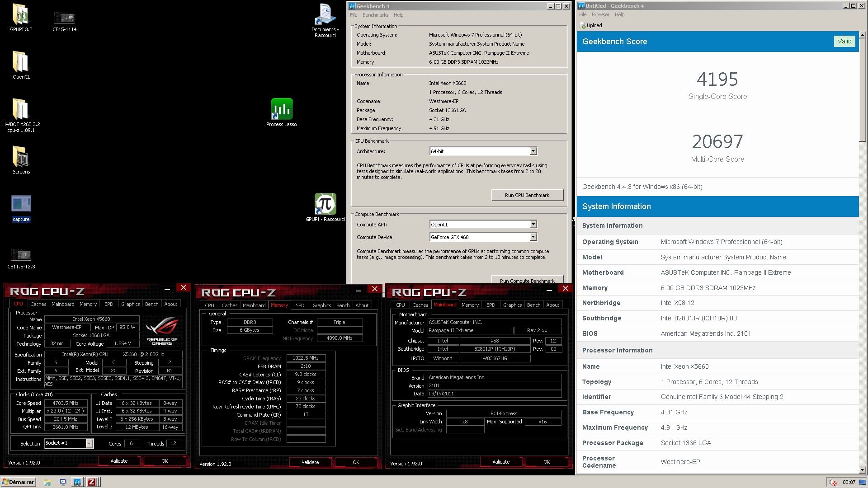The width and height of the screenshot is (868, 488).
Task: Click the Démarrer start button
Action: click(18, 482)
